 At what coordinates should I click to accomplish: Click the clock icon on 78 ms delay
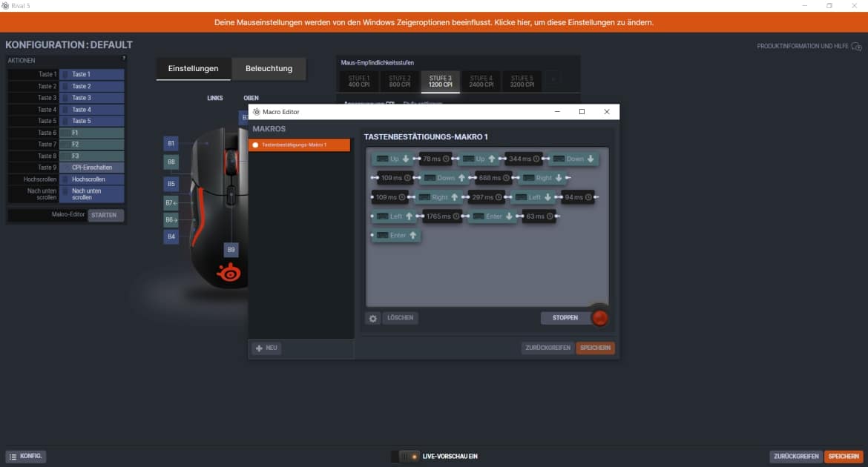click(446, 159)
